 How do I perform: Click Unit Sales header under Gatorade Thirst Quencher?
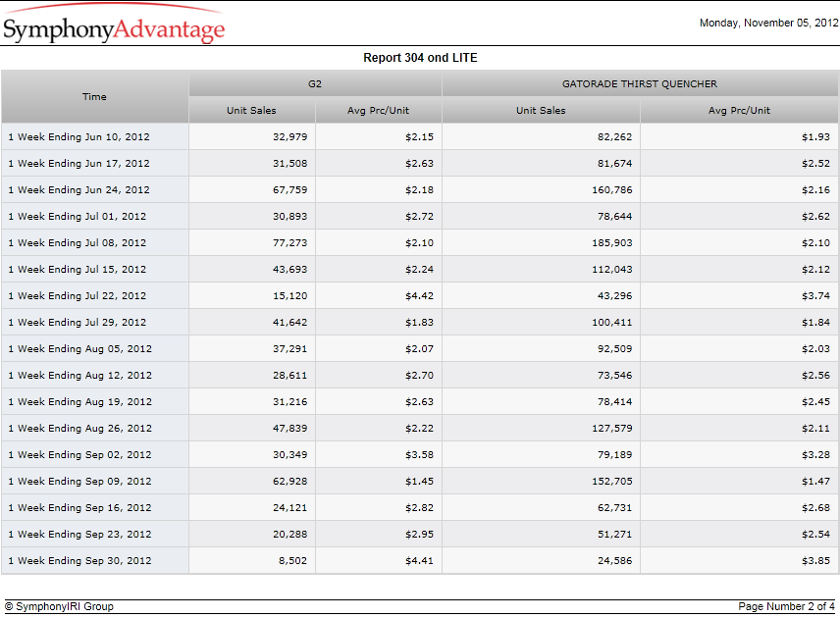541,110
